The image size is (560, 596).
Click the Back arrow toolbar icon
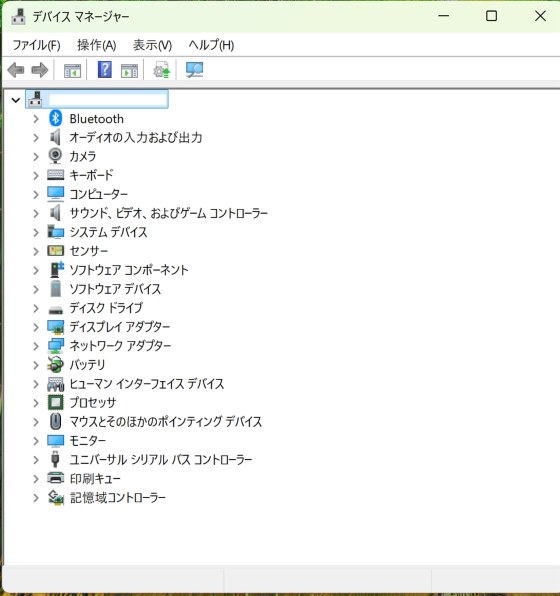16,70
